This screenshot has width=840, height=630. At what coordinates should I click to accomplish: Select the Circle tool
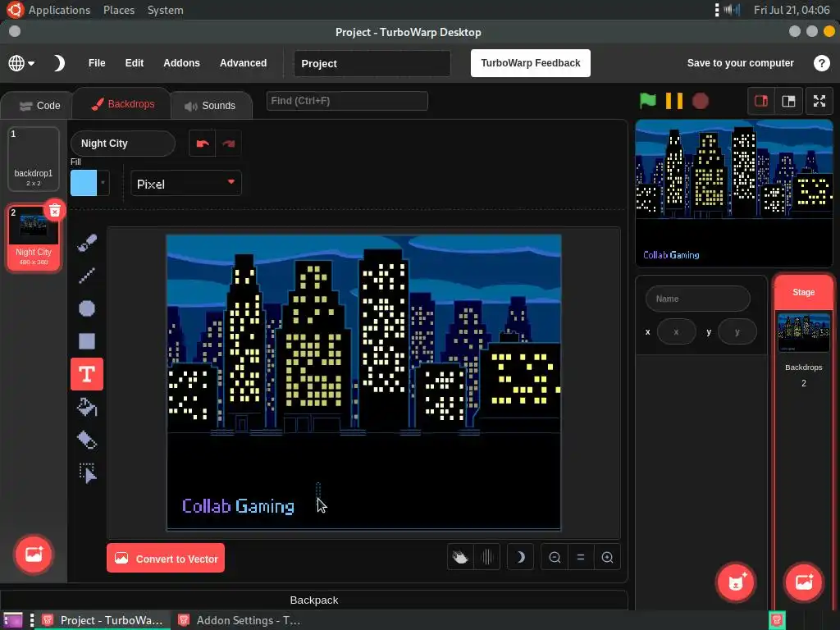(x=87, y=308)
